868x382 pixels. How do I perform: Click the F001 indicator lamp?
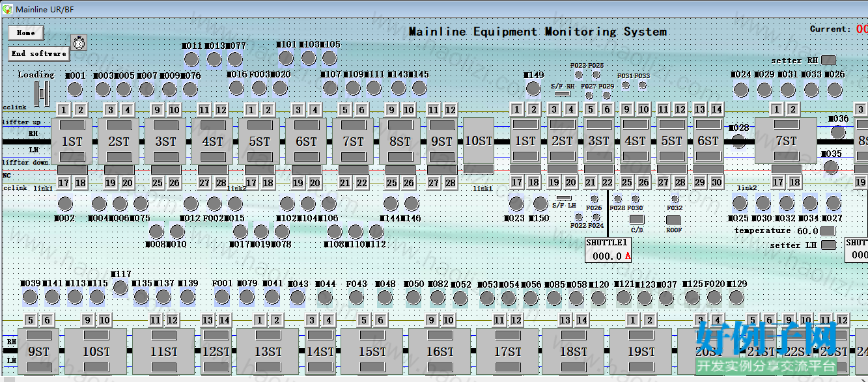tap(222, 297)
